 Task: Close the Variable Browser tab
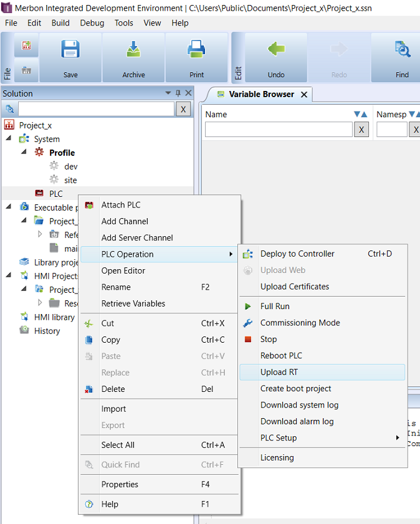point(303,95)
